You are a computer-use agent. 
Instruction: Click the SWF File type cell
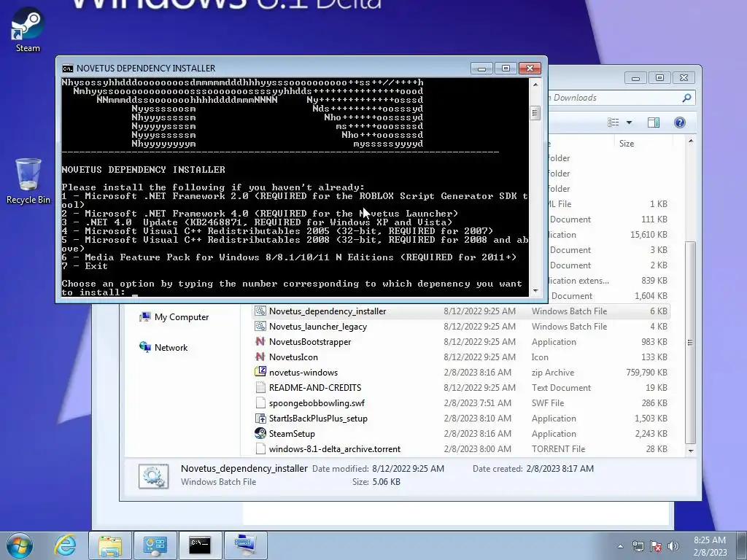pos(548,402)
